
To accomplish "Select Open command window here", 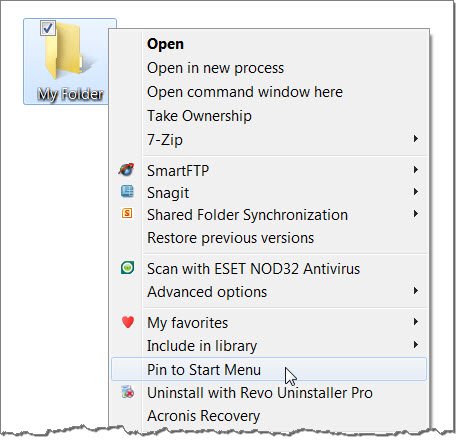I will [x=245, y=92].
